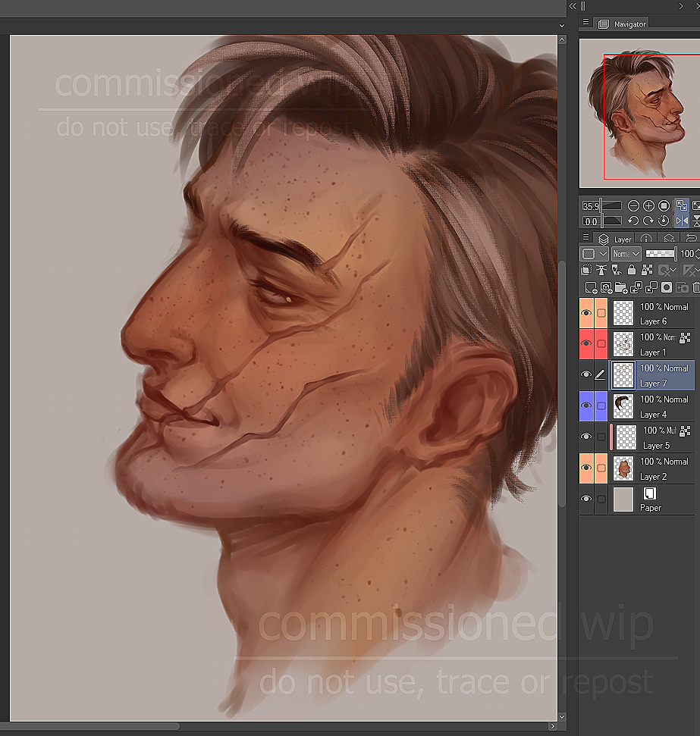This screenshot has height=736, width=700.
Task: Hide Layer 6 using eye icon
Action: tap(586, 313)
